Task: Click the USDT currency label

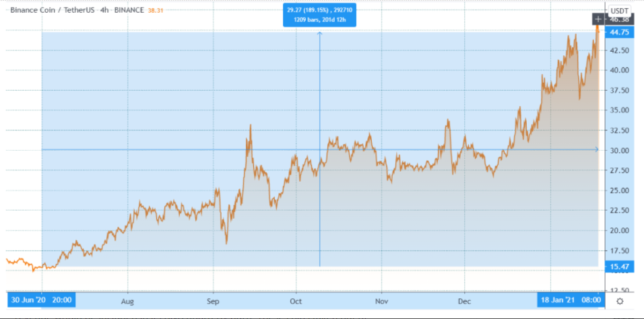Action: coord(619,9)
